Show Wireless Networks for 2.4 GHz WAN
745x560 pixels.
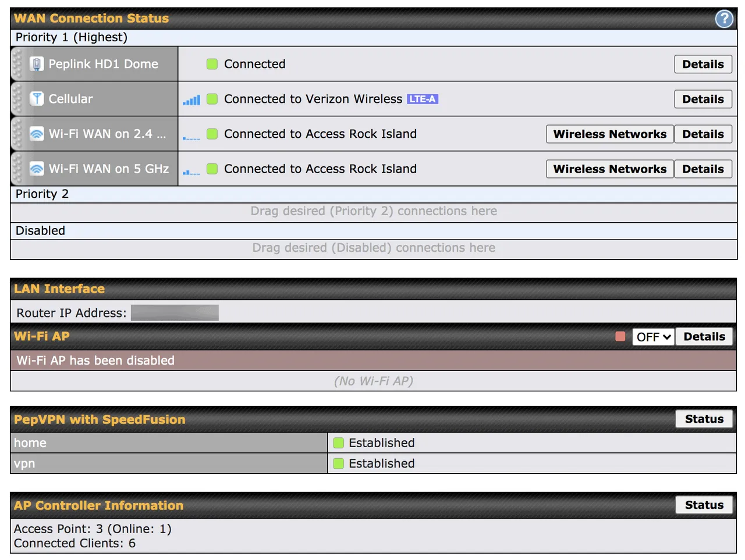[609, 134]
